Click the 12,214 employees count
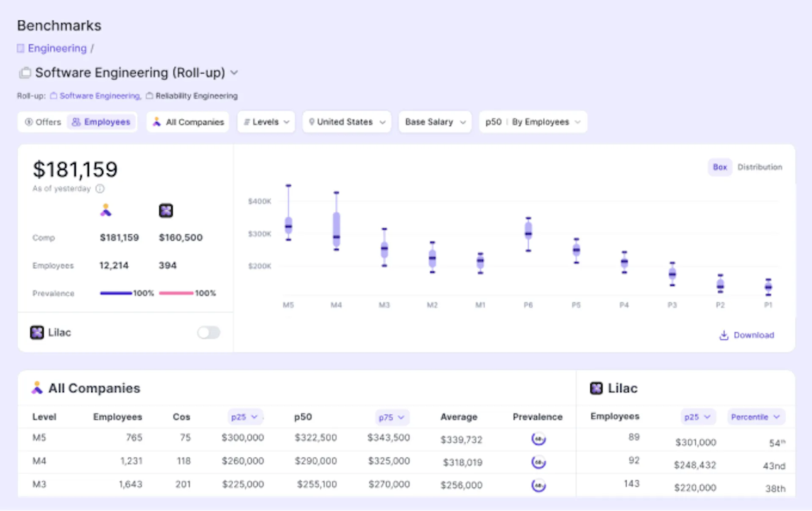This screenshot has width=812, height=511. pyautogui.click(x=114, y=266)
